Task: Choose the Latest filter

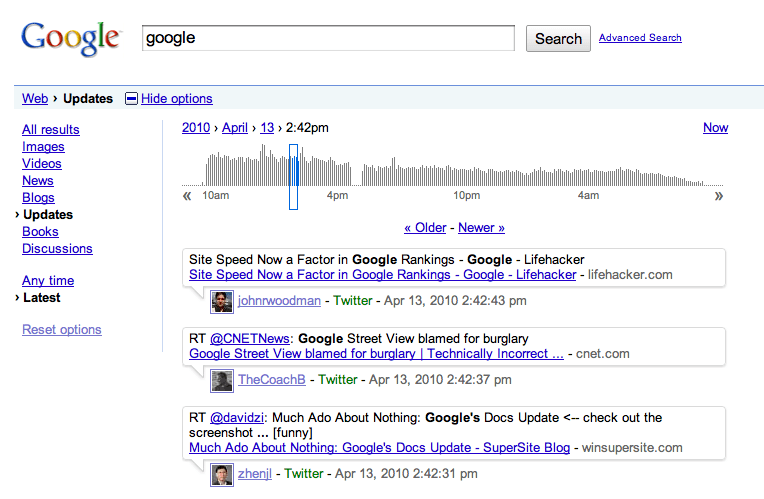Action: (41, 298)
